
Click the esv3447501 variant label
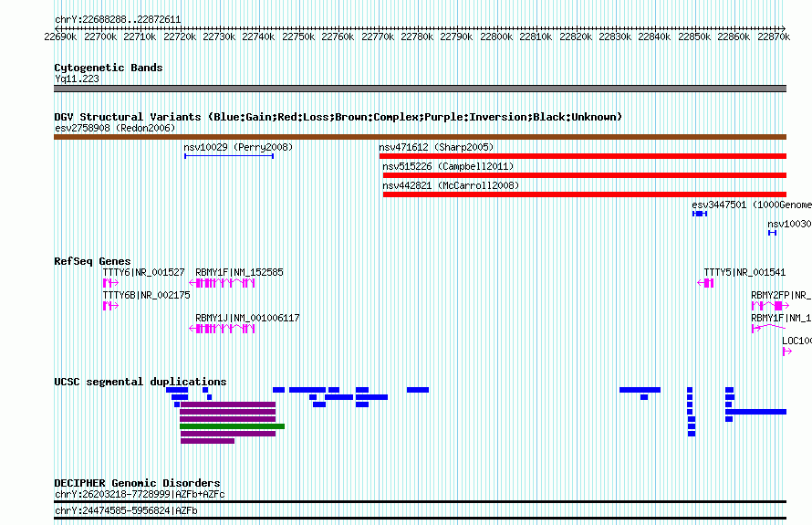pyautogui.click(x=752, y=205)
